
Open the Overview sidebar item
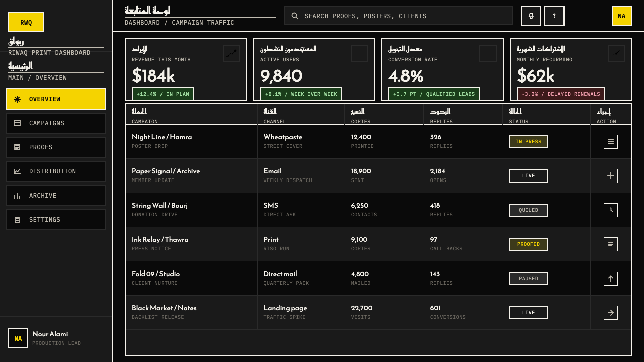[x=56, y=99]
